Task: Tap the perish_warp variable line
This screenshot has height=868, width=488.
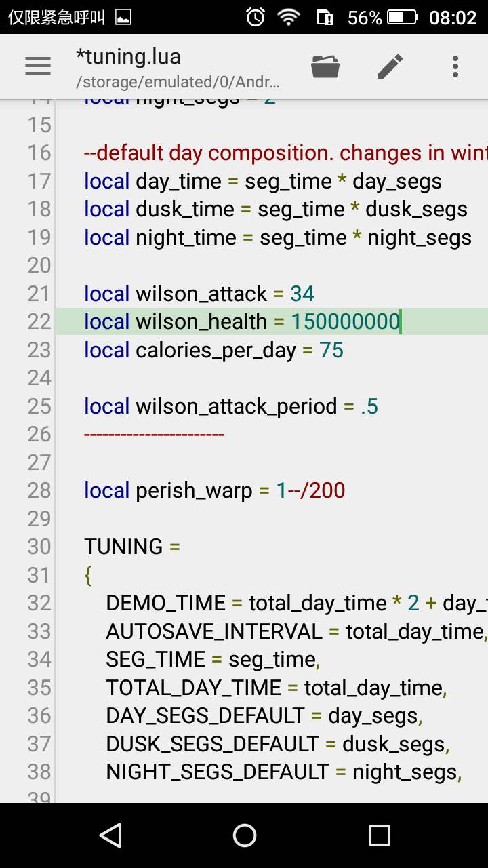Action: pos(214,490)
